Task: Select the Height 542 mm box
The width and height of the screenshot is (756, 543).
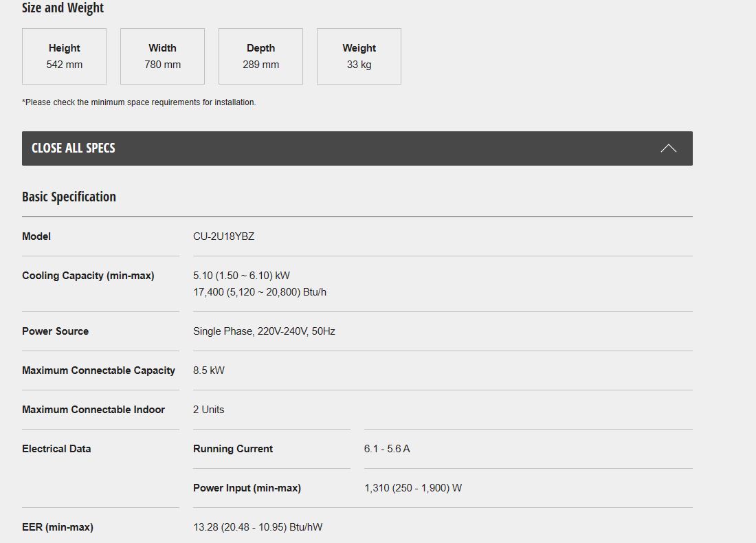Action: click(64, 56)
